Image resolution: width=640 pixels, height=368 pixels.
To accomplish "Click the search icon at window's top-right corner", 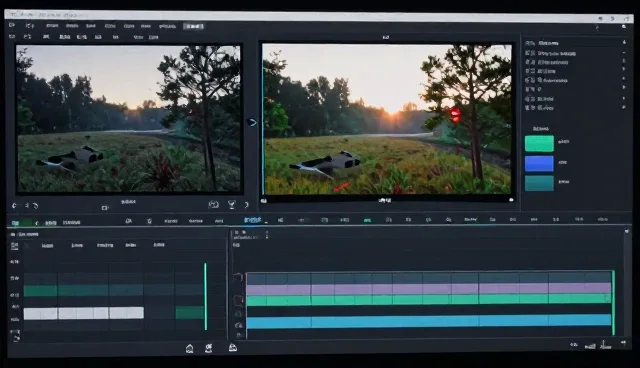I will click(624, 27).
